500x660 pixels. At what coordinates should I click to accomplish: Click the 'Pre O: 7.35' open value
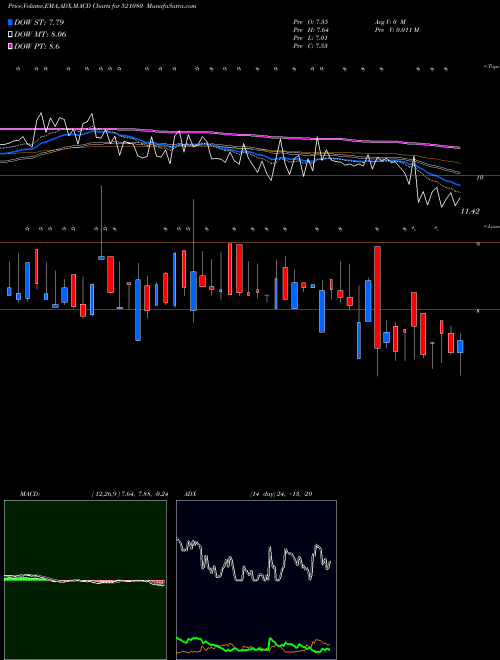311,22
